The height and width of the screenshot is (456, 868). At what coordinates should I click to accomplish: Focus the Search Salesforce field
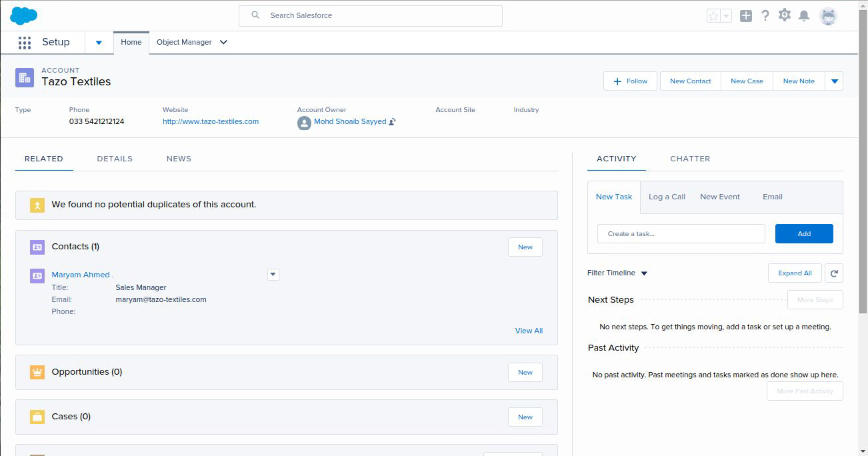point(371,15)
